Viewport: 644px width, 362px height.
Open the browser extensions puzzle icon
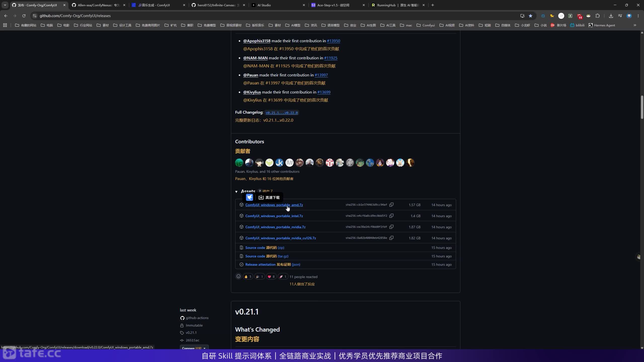coord(598,16)
